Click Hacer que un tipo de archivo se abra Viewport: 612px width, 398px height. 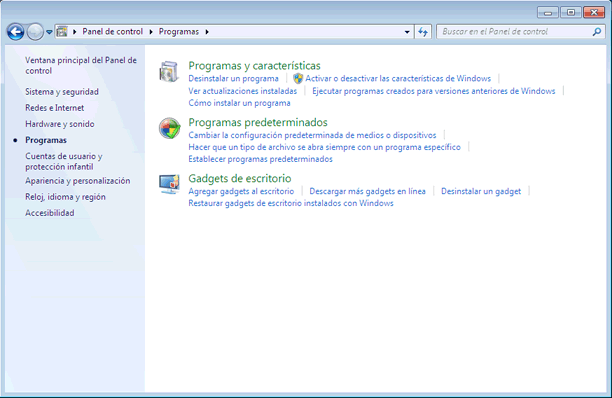(x=324, y=147)
